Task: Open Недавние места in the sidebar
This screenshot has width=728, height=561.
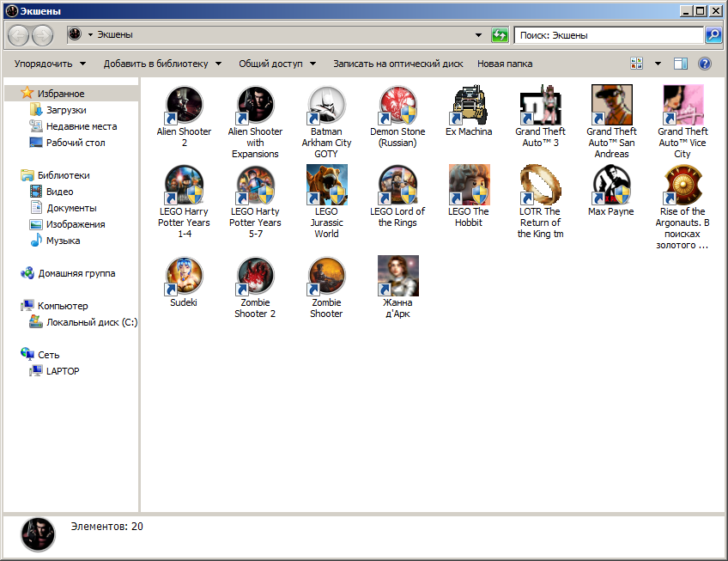Action: pyautogui.click(x=82, y=126)
